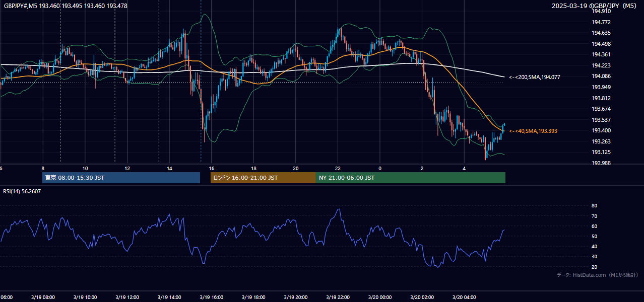Select the NY 21:00-06:00 JST session bar
Viewport: 644px width, 302px height.
pyautogui.click(x=411, y=178)
